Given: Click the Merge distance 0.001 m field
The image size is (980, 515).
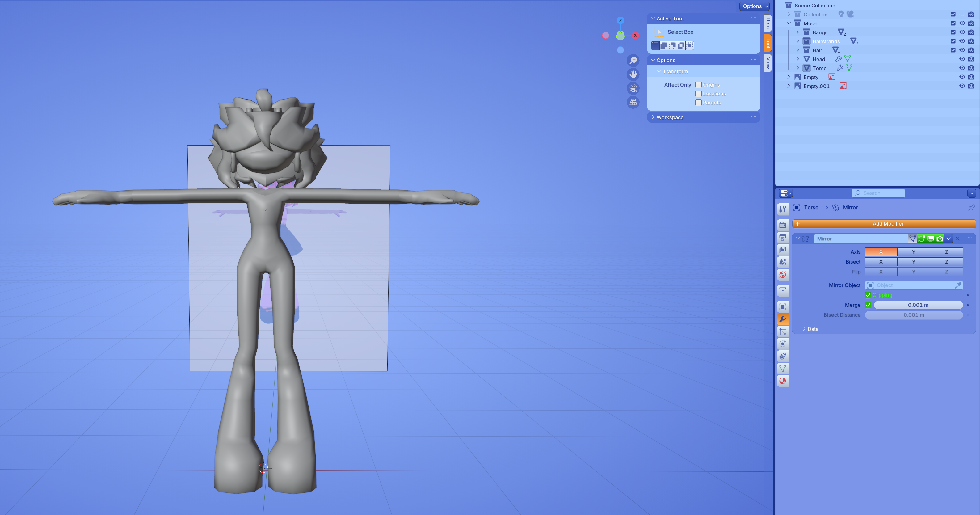Looking at the screenshot, I should tap(918, 305).
